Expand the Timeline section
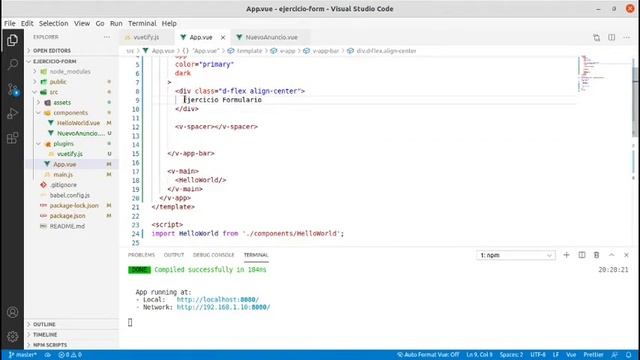 point(45,334)
